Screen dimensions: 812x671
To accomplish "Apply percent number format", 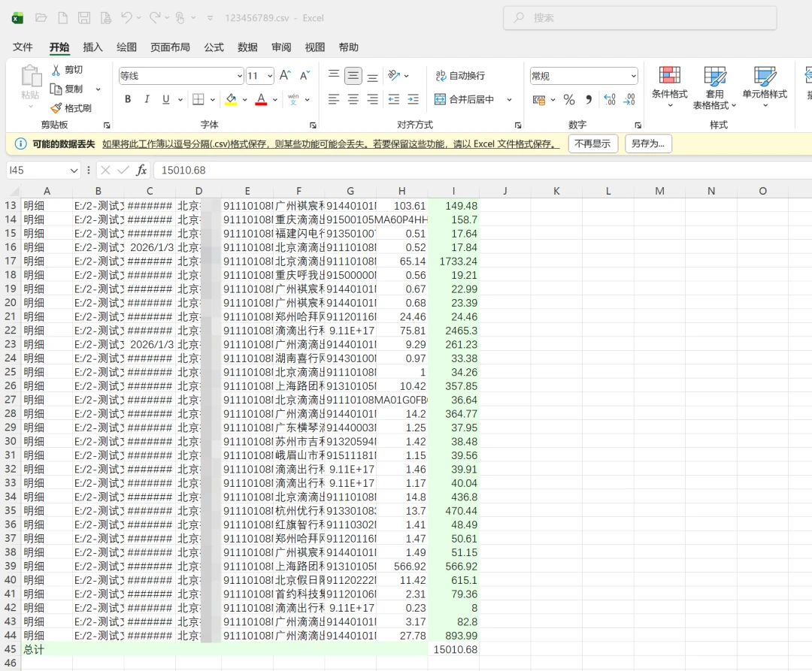I will pos(569,98).
